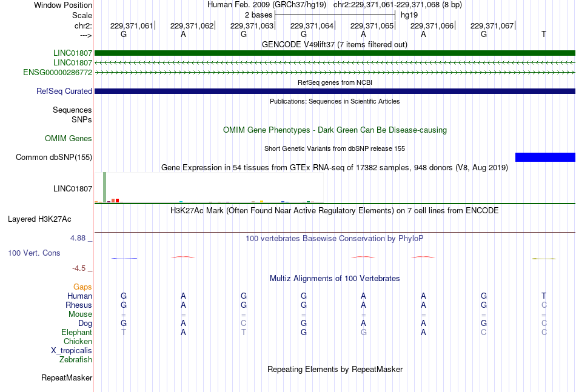The image size is (576, 392).
Task: Click the RefSeq genes from NCBI title
Action: pos(335,82)
